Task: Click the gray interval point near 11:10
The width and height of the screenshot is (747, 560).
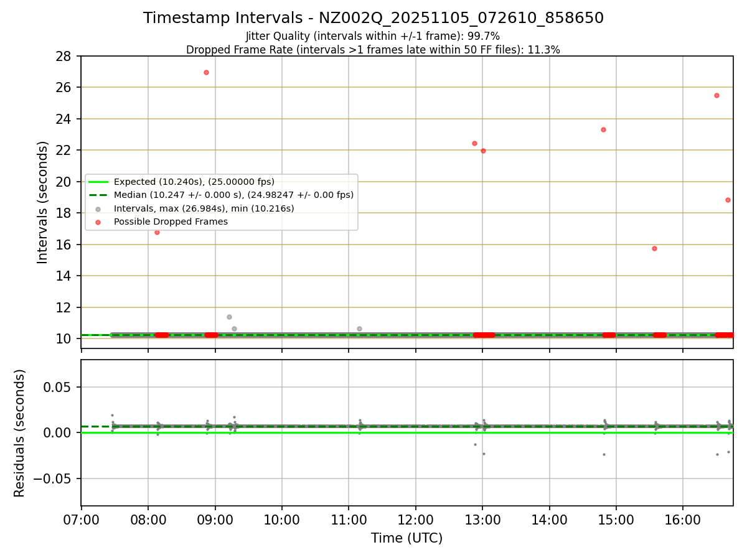Action: coord(359,329)
